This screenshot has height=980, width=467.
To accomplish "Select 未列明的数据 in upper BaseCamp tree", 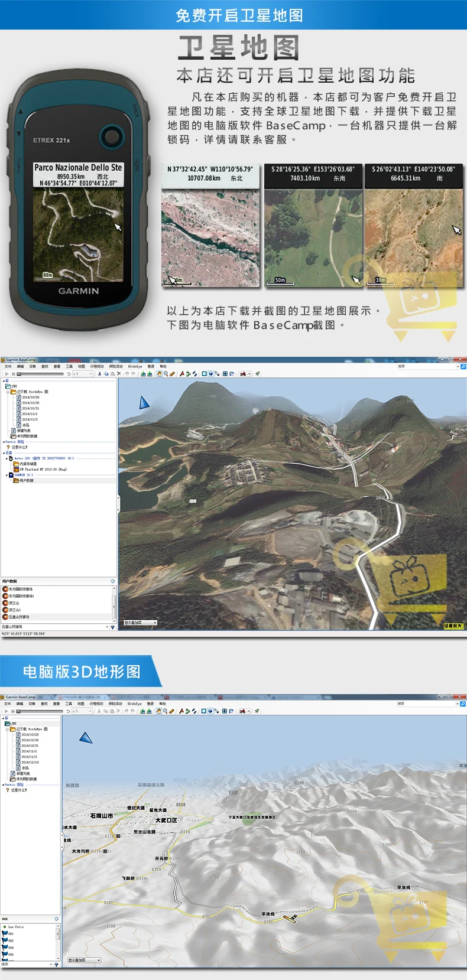I will tap(24, 437).
